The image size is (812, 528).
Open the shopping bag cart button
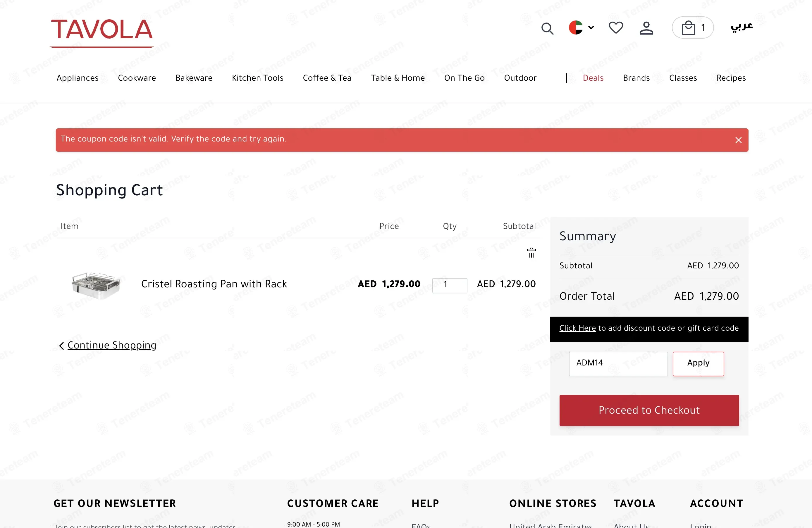click(693, 27)
